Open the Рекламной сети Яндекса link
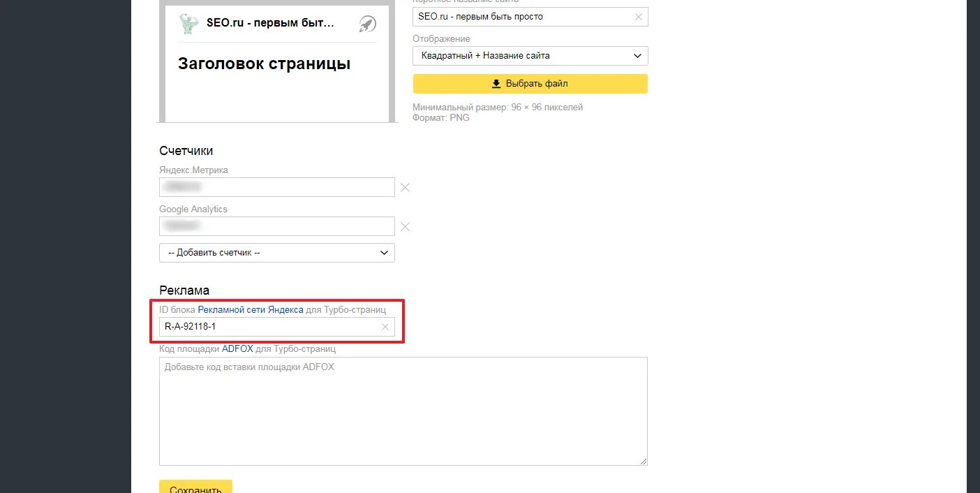 (x=251, y=309)
